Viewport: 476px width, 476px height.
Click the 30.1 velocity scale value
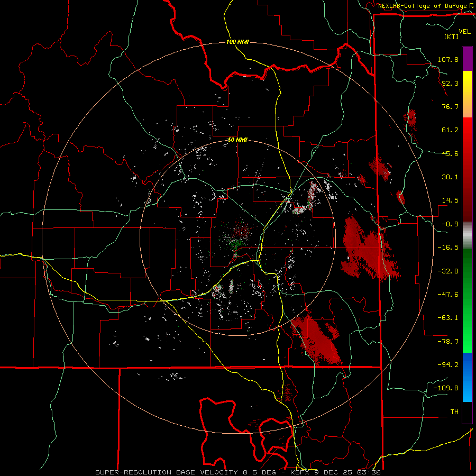click(450, 177)
